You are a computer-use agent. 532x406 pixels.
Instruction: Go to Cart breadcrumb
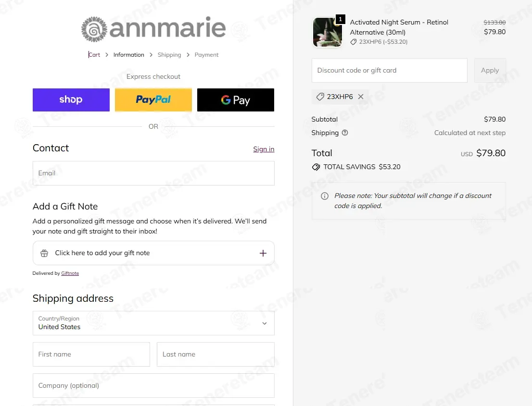(x=94, y=55)
